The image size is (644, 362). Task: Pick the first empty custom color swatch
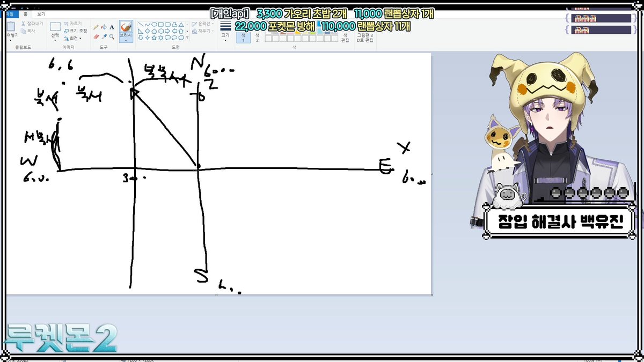coord(268,39)
